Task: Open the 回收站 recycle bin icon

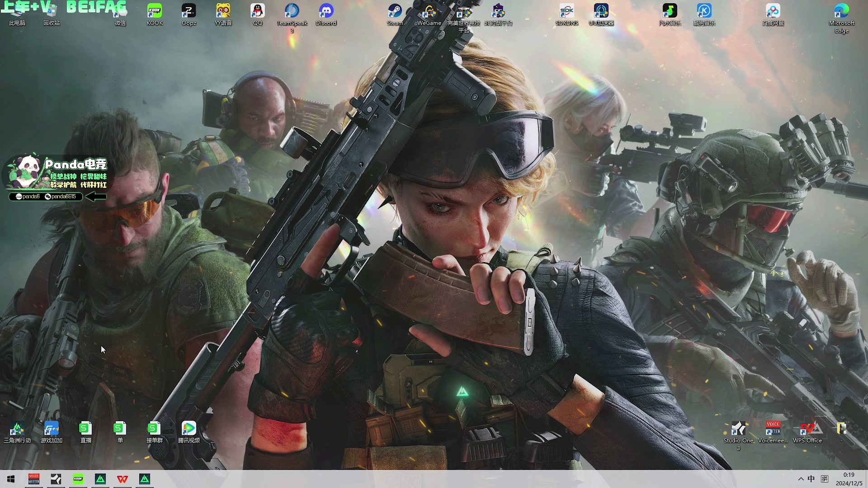Action: (52, 14)
